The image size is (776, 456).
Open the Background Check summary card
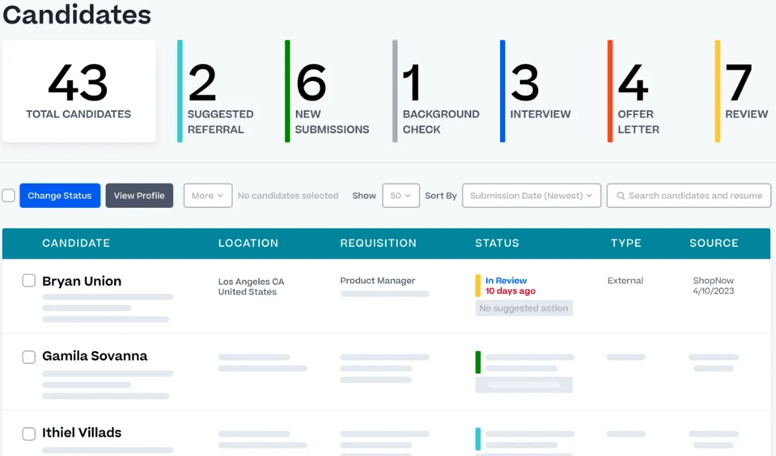click(x=440, y=92)
